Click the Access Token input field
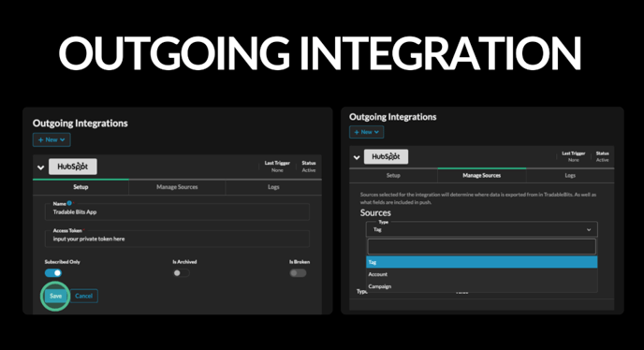 [x=177, y=239]
